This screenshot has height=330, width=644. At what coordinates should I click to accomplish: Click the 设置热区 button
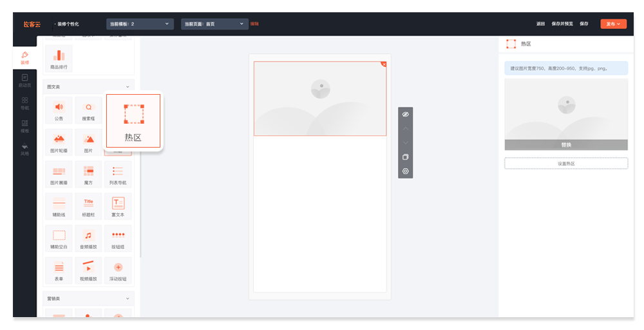click(566, 164)
